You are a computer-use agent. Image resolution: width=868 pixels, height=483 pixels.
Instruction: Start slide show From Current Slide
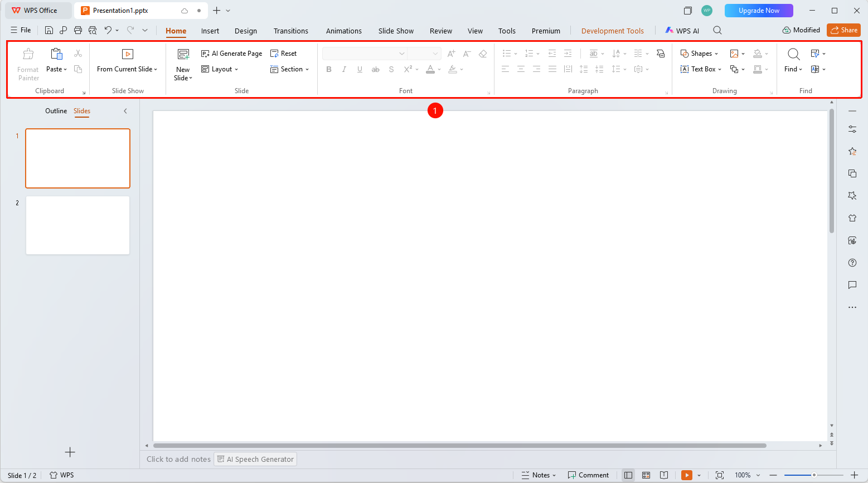(127, 61)
